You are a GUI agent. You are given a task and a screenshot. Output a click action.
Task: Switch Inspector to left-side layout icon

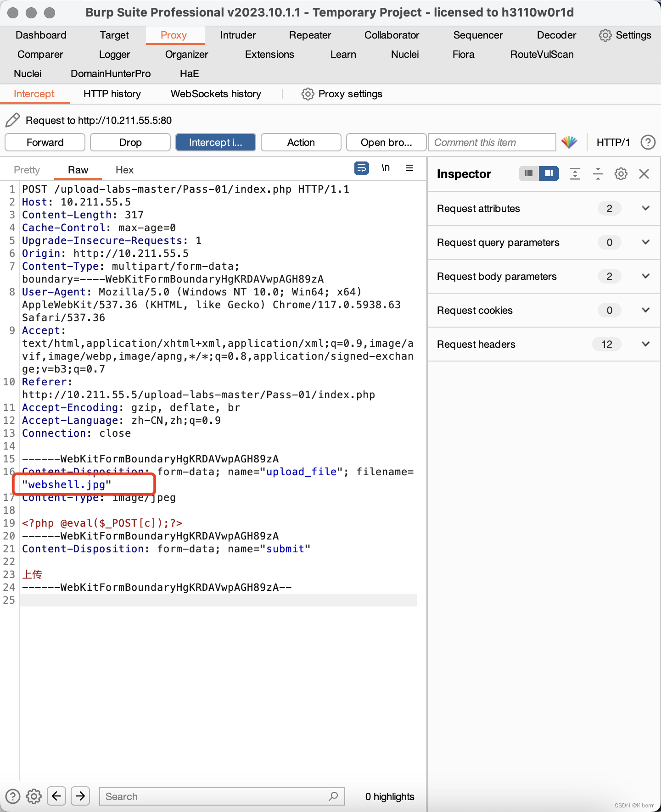(529, 173)
